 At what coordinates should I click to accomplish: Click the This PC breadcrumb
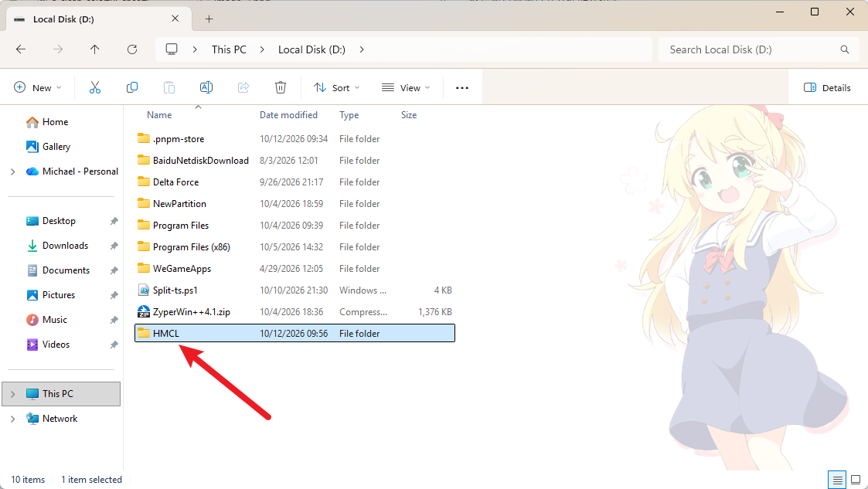coord(229,49)
